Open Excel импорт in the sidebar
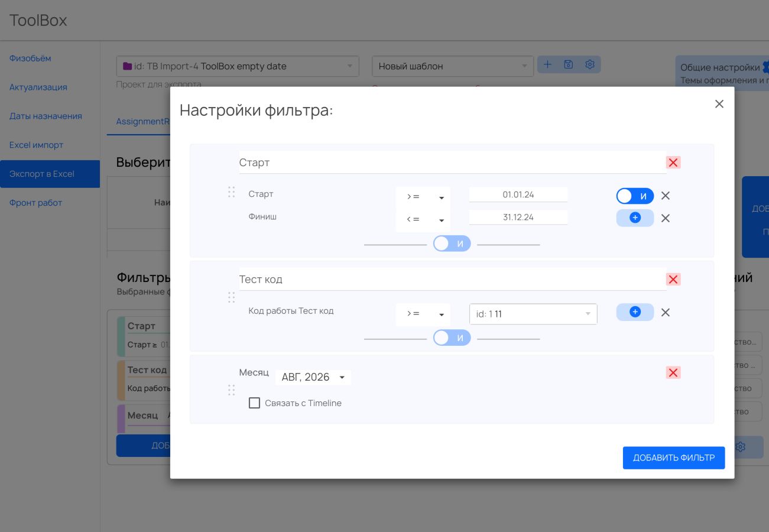 click(36, 145)
